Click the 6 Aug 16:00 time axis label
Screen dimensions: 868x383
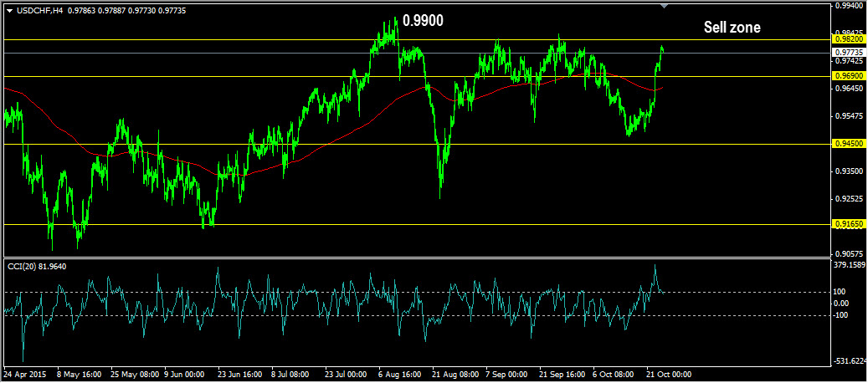(x=399, y=374)
